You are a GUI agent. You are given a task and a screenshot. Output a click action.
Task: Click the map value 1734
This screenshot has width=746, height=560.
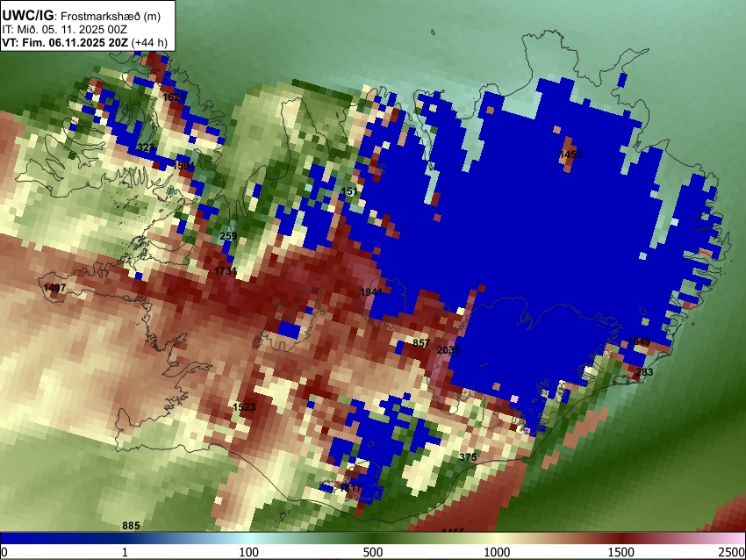226,271
